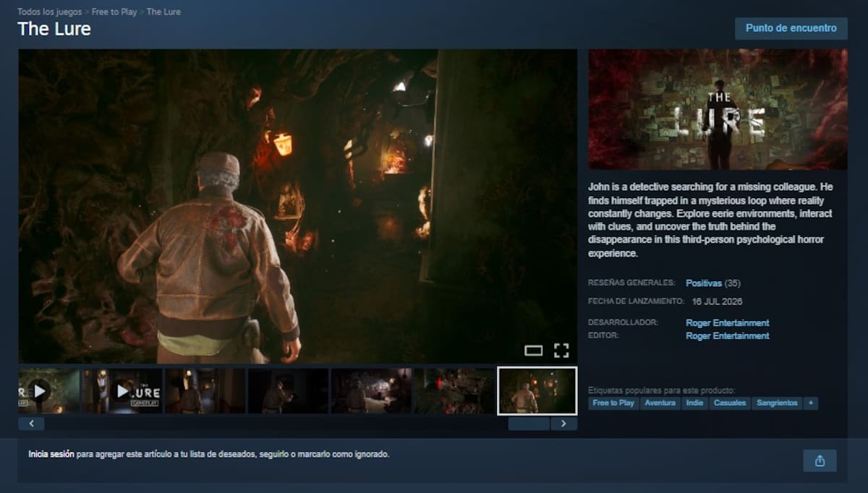Click the share icon button
The height and width of the screenshot is (493, 868).
[x=820, y=460]
